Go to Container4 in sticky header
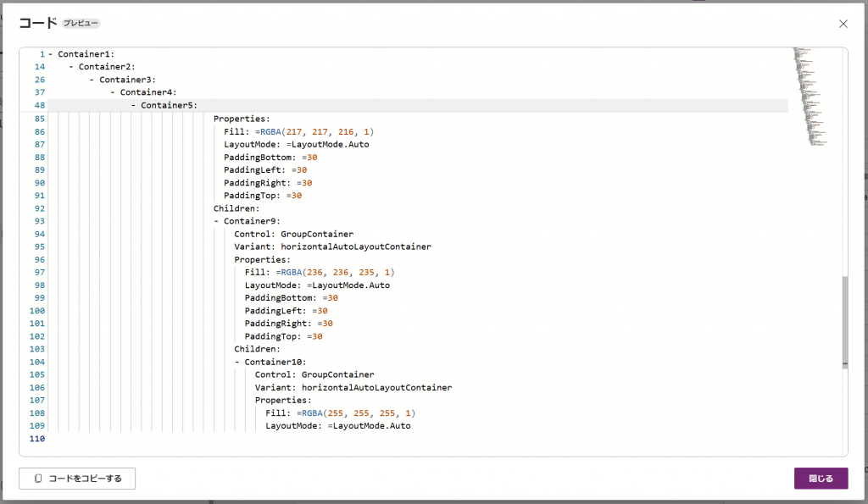Screen dimensions: 868x504 click(x=147, y=92)
